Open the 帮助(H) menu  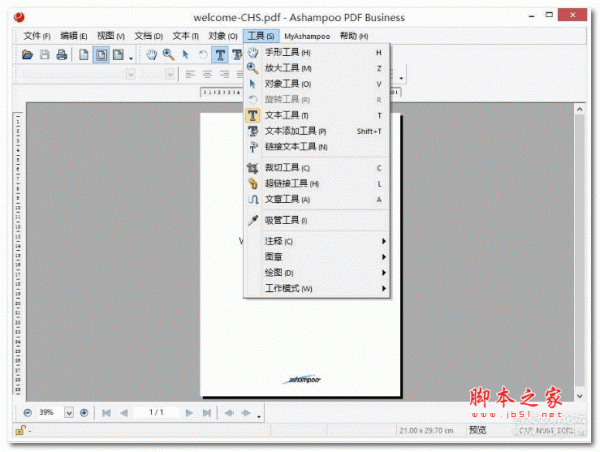tap(354, 36)
